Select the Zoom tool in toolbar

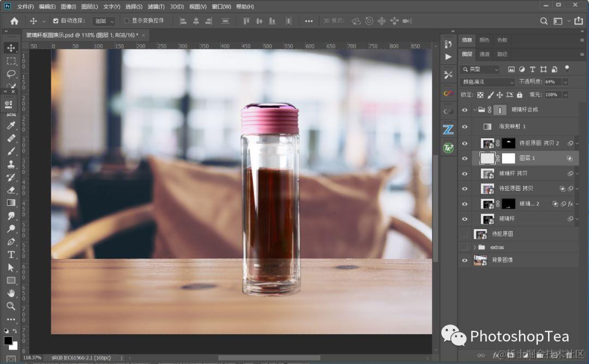click(11, 306)
